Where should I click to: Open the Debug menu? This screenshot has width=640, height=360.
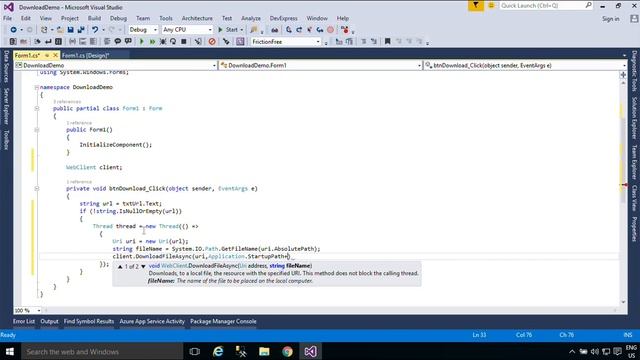118,18
